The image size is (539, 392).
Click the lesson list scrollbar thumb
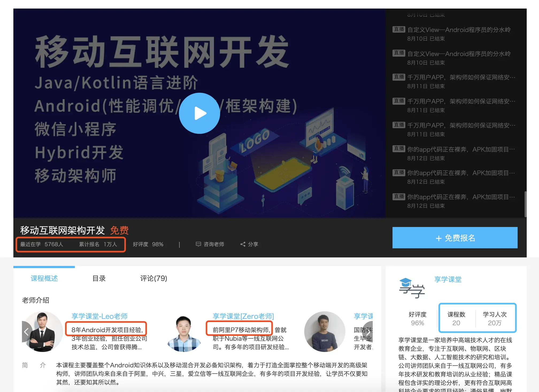point(525,204)
